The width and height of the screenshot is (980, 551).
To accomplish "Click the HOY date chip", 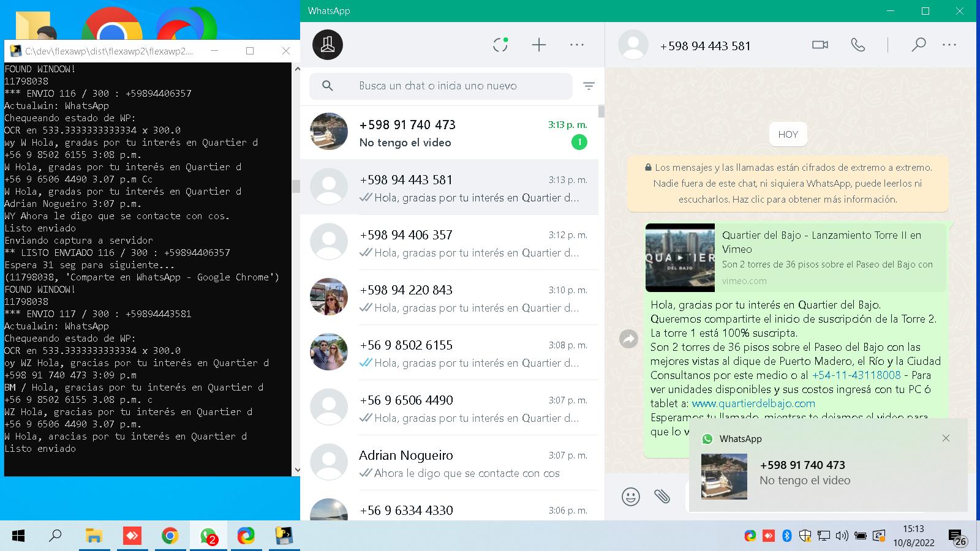I will (x=788, y=135).
